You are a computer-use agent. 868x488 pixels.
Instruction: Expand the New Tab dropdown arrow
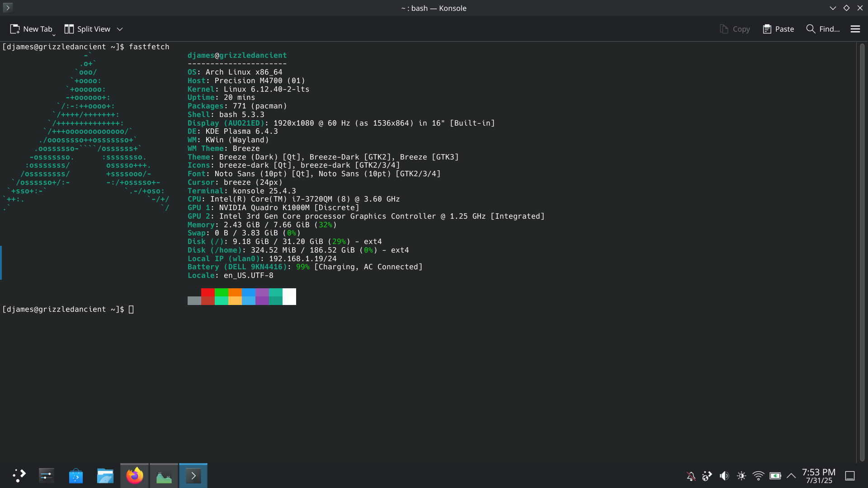click(54, 35)
